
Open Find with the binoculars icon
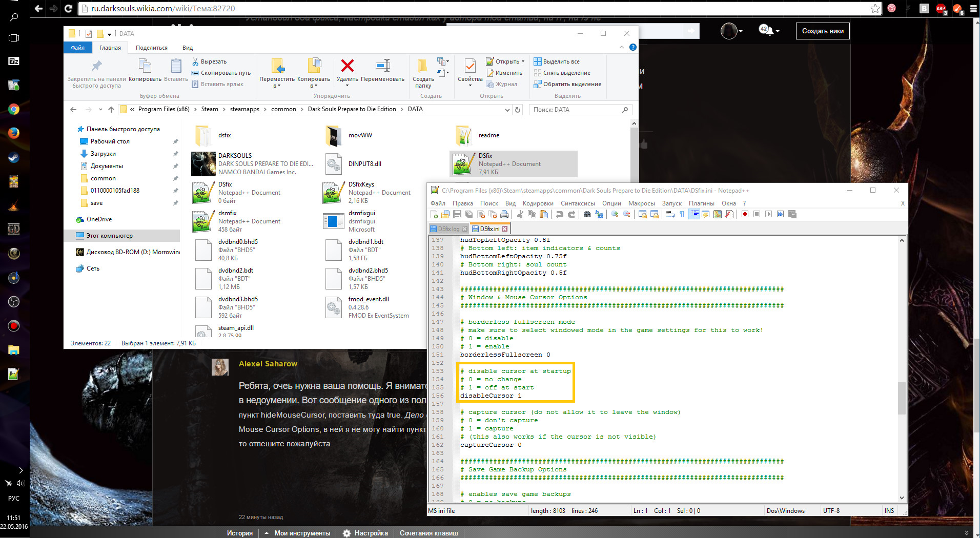tap(587, 214)
